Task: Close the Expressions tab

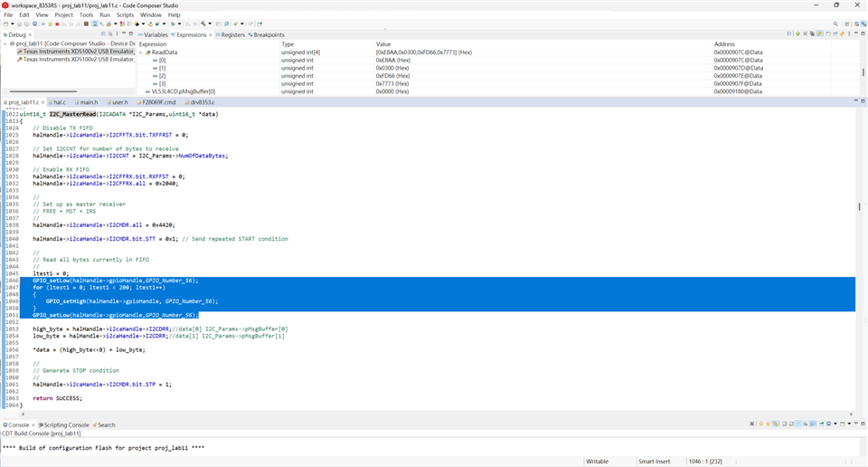Action: (211, 35)
